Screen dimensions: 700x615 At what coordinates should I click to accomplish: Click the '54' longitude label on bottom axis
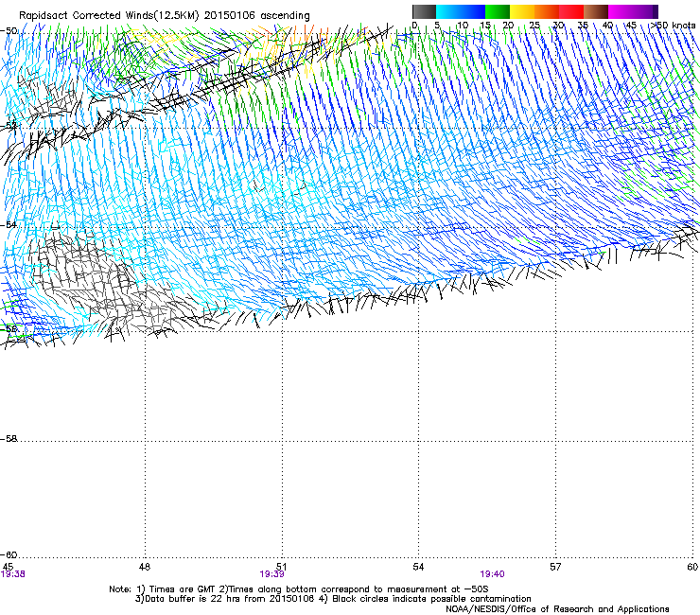tap(418, 567)
